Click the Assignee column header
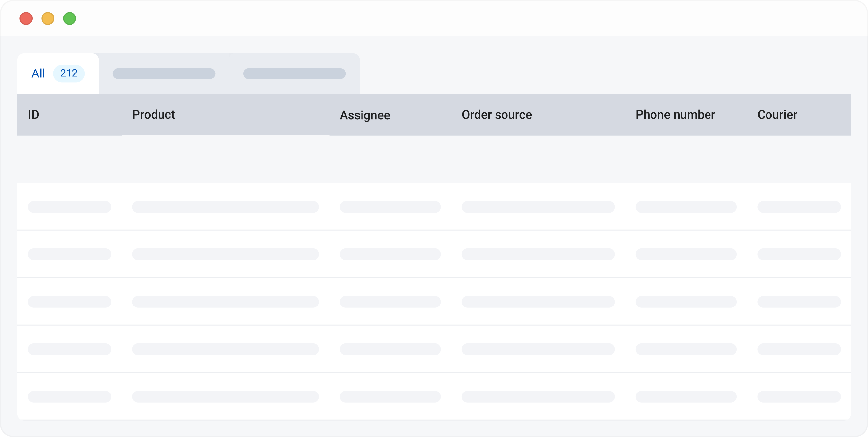The image size is (868, 437). click(364, 115)
